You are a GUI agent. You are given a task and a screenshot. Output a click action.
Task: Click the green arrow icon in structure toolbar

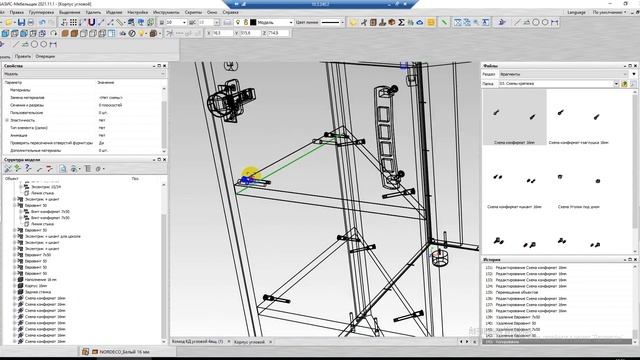click(17, 168)
